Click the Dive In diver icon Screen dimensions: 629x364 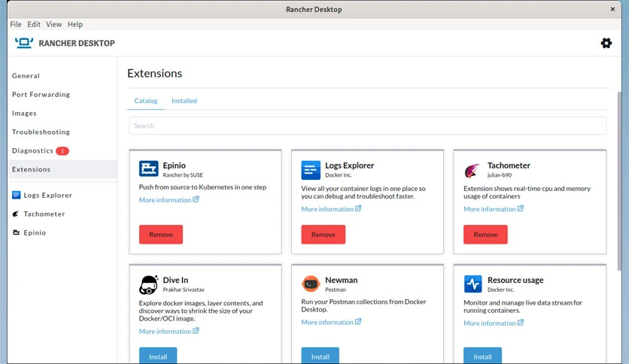tap(148, 285)
